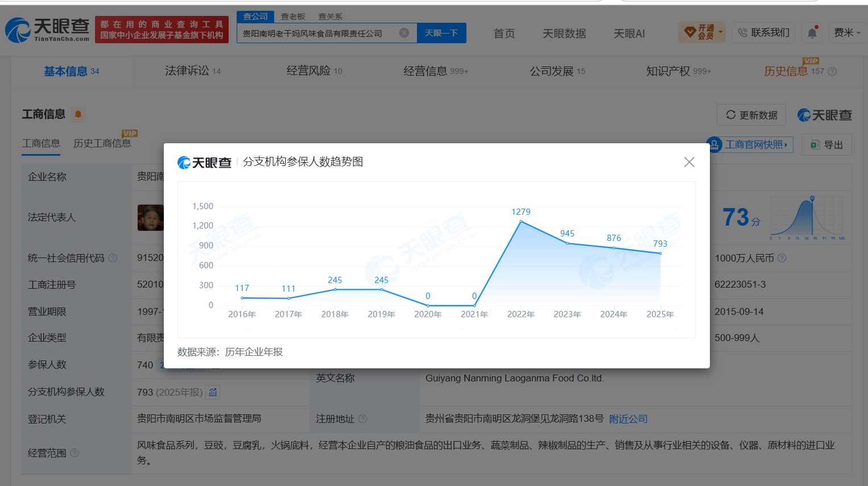
Task: Open 天眼AI in top navigation
Action: [629, 34]
